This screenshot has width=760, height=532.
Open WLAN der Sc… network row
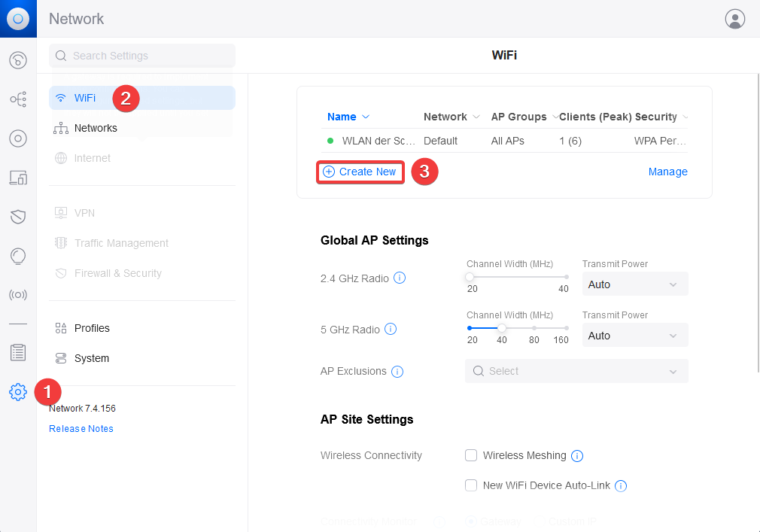click(504, 141)
